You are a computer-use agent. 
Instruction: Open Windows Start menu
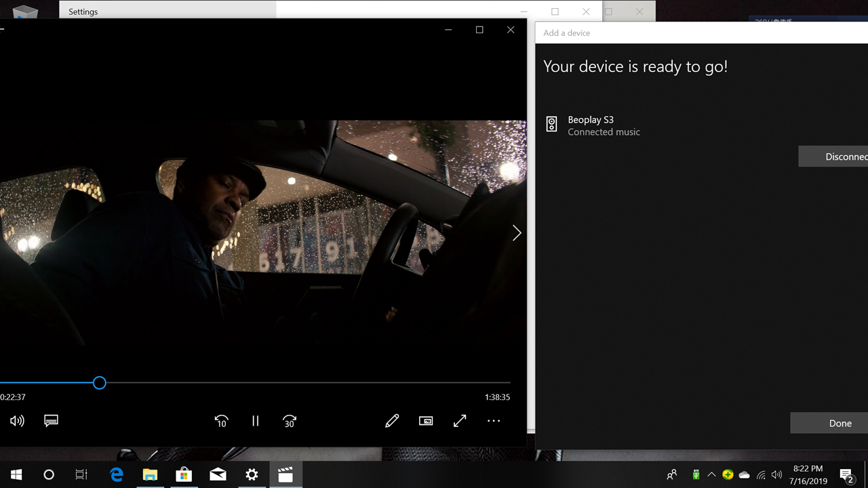click(x=16, y=474)
